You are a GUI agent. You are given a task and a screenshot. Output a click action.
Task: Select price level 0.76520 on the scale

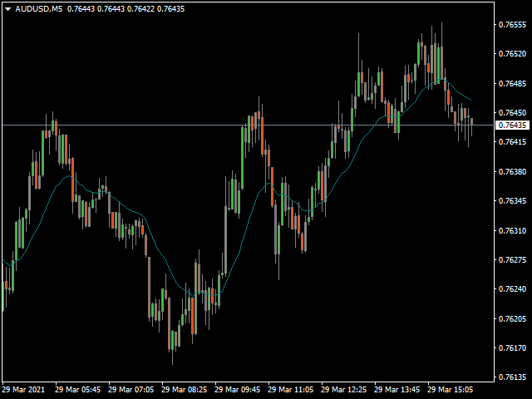(x=512, y=53)
